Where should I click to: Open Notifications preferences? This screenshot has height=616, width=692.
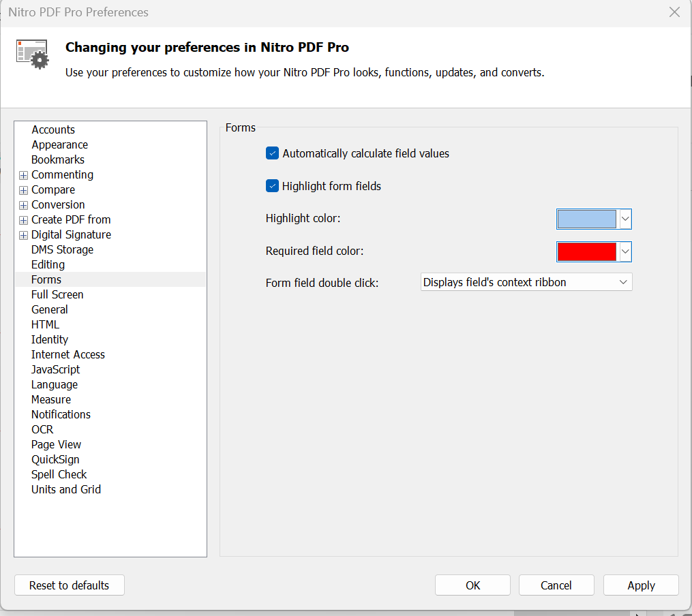[x=61, y=414]
